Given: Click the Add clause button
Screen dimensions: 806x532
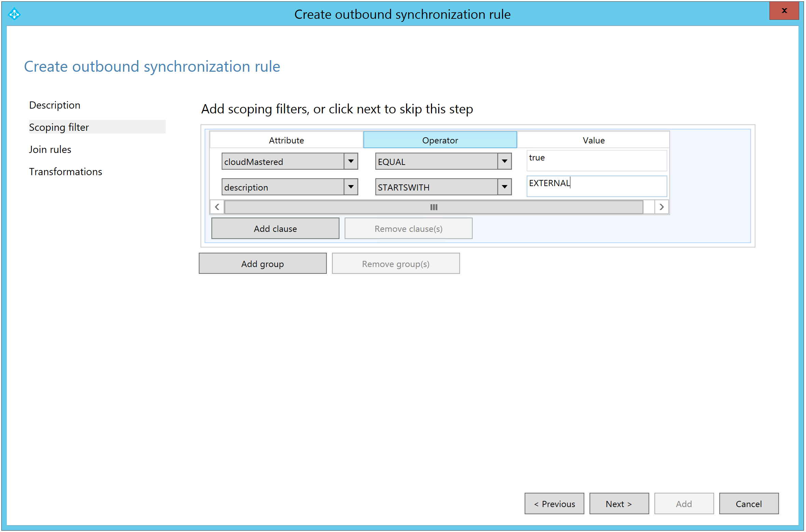Looking at the screenshot, I should pyautogui.click(x=275, y=229).
